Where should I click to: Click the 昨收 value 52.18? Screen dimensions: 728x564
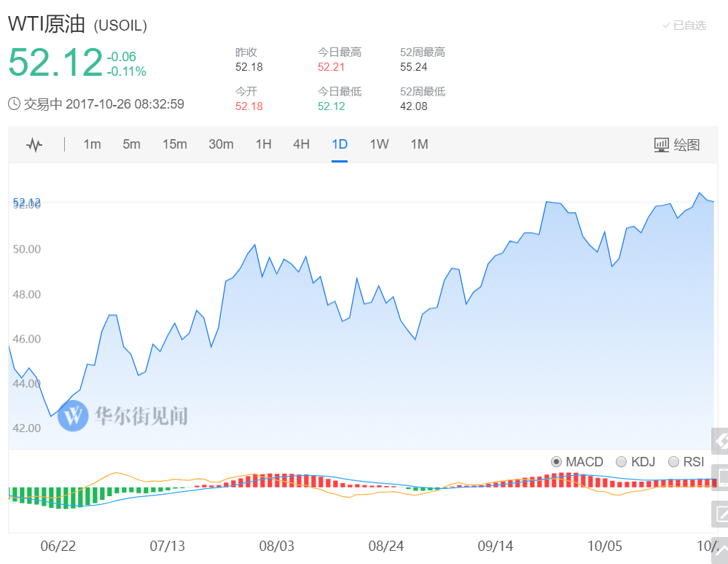coord(248,67)
